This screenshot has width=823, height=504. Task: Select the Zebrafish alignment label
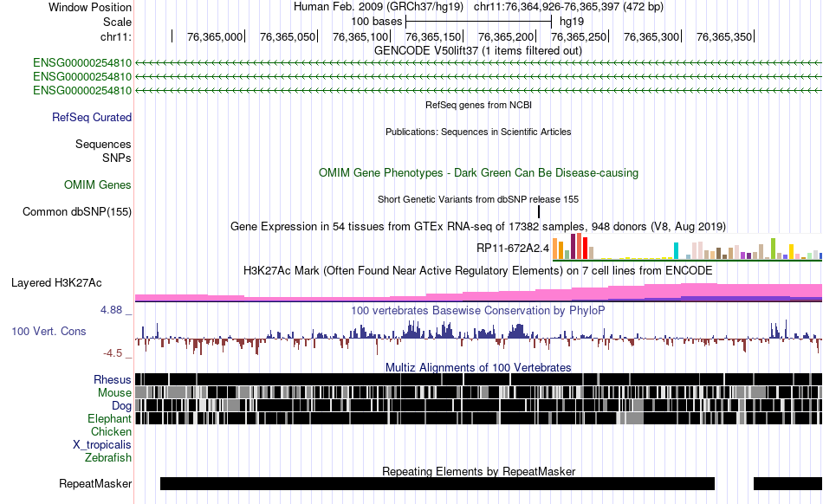point(108,457)
